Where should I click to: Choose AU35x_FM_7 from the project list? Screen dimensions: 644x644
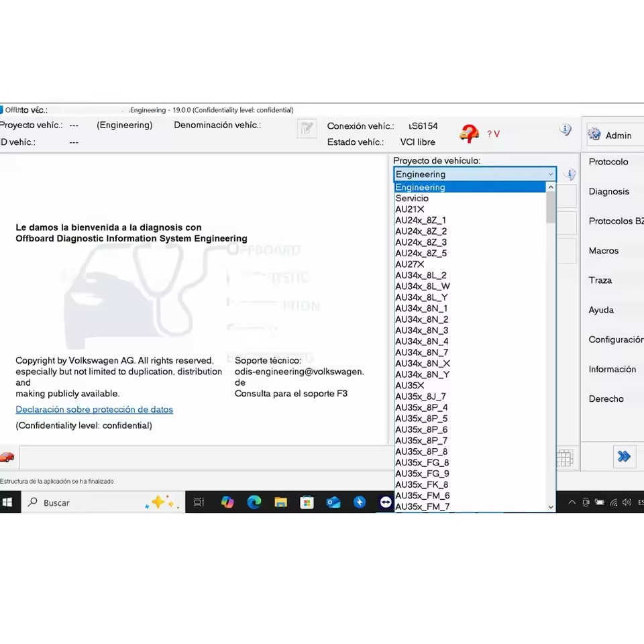click(x=470, y=507)
